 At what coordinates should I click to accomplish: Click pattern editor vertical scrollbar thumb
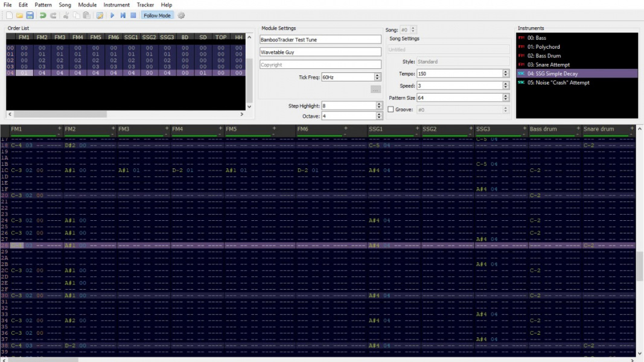(x=640, y=266)
